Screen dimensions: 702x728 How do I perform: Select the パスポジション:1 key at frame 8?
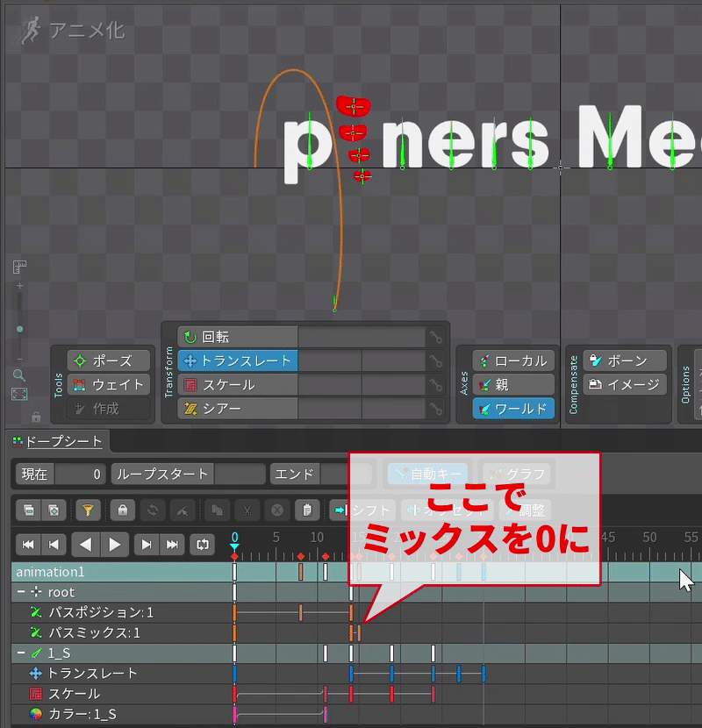[x=301, y=613]
